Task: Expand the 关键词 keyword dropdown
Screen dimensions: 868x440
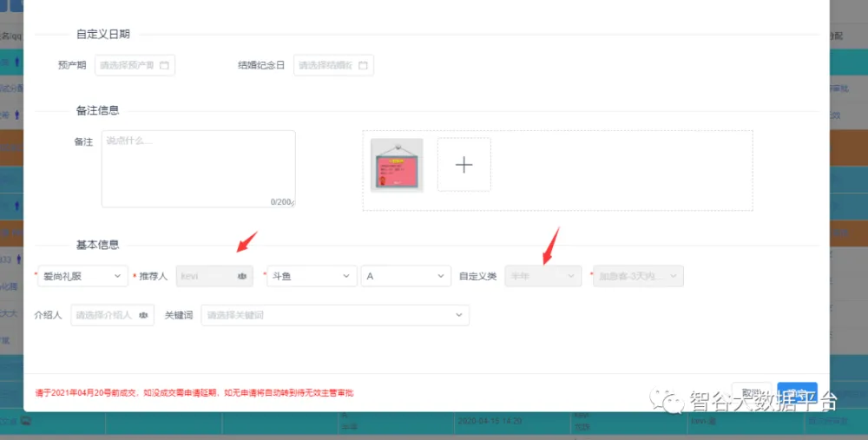Action: tap(335, 315)
